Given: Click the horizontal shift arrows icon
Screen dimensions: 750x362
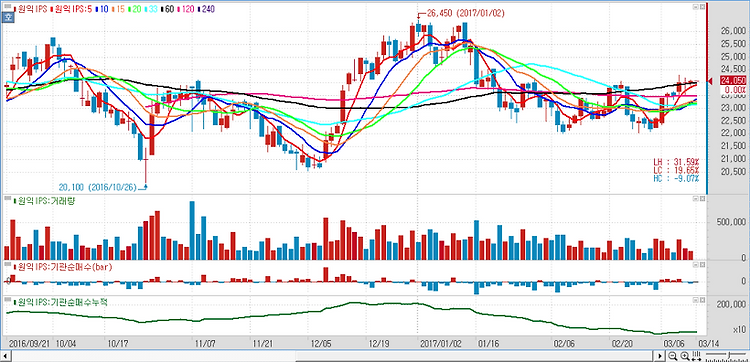Looking at the screenshot, I should tap(696, 356).
